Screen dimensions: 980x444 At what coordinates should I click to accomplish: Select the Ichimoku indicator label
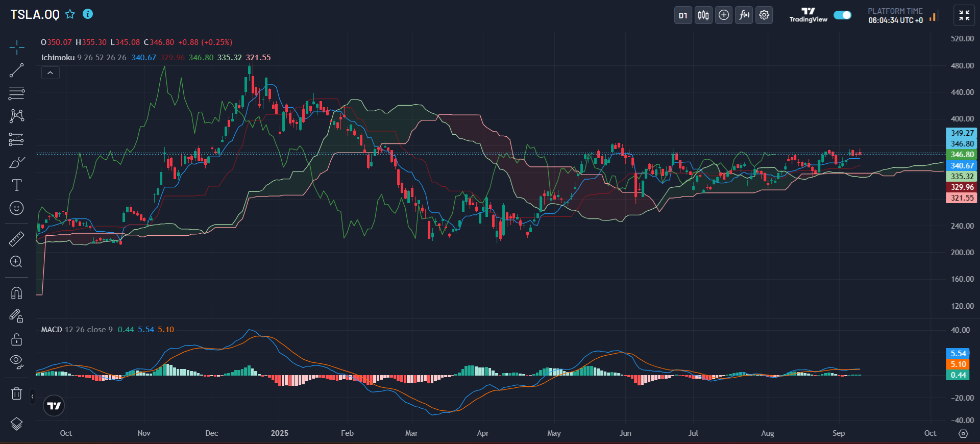[58, 58]
